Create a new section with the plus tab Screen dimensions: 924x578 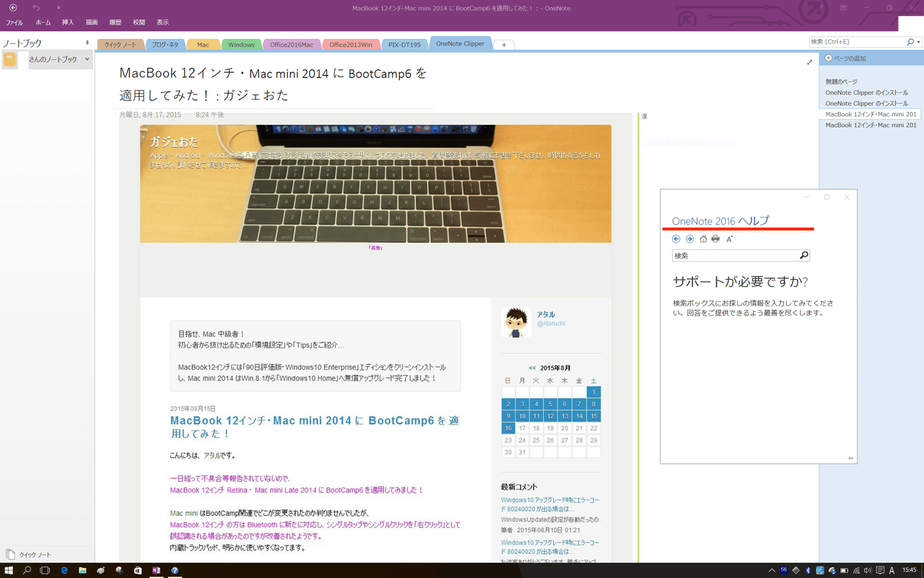click(x=504, y=45)
